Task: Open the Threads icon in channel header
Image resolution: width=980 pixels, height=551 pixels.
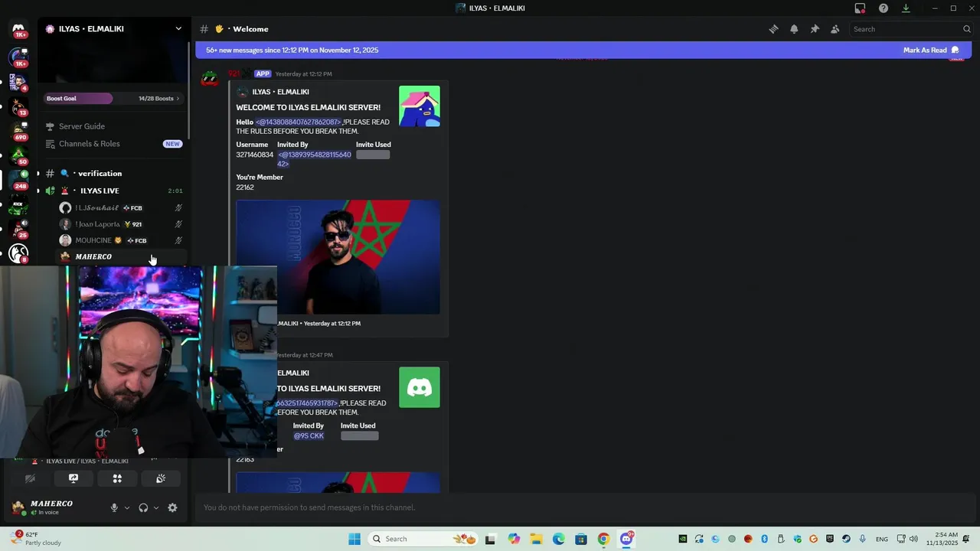Action: (x=773, y=29)
